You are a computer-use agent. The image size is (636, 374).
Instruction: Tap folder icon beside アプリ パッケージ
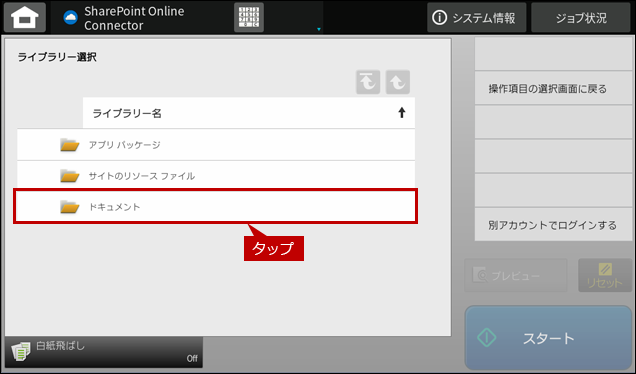[x=69, y=145]
